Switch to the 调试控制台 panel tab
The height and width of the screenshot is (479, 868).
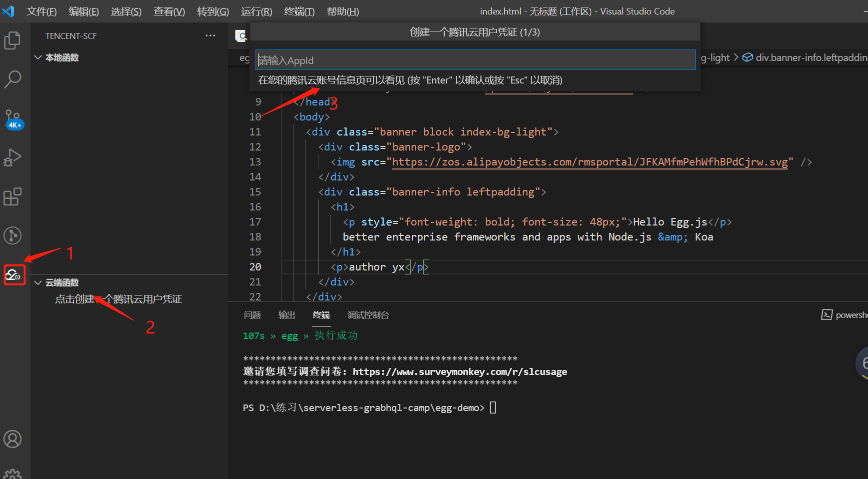click(x=368, y=315)
